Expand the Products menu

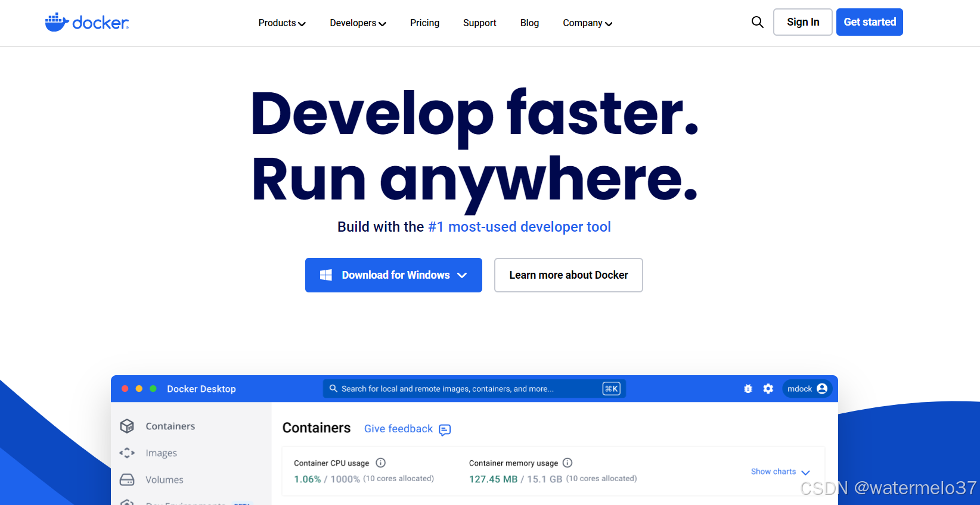(282, 23)
